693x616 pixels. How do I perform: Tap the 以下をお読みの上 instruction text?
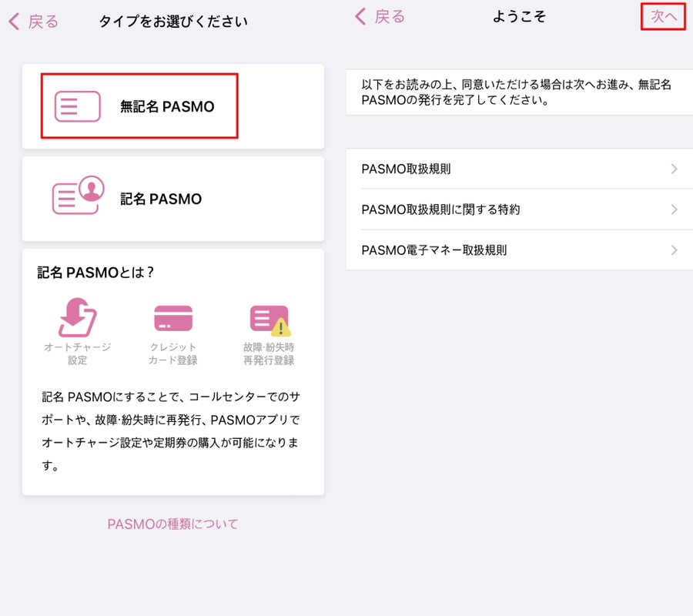(516, 92)
